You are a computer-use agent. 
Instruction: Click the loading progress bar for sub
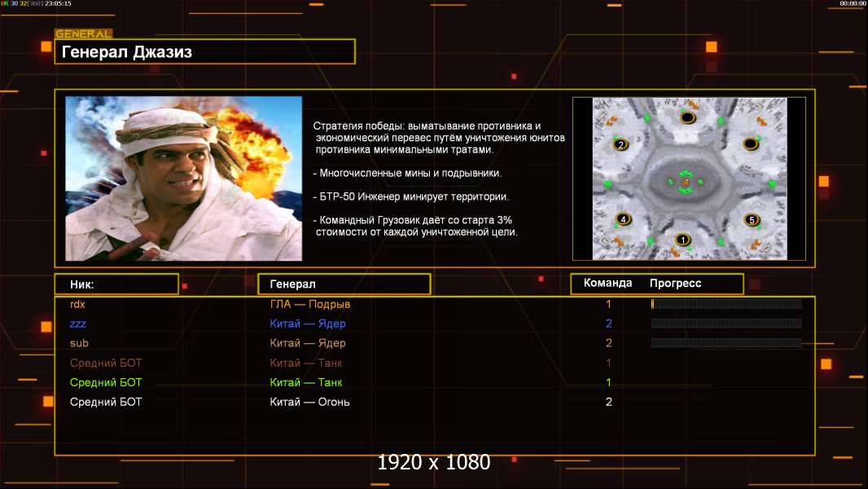tap(726, 343)
